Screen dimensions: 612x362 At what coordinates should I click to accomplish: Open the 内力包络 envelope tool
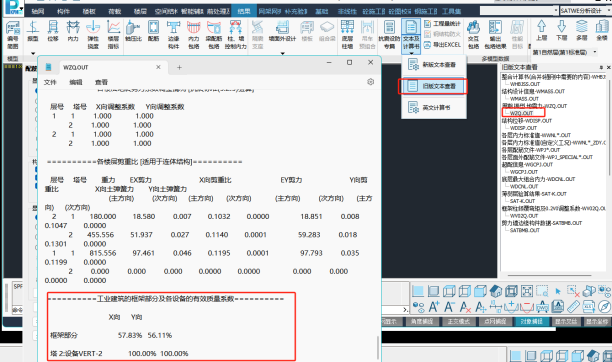[x=194, y=35]
